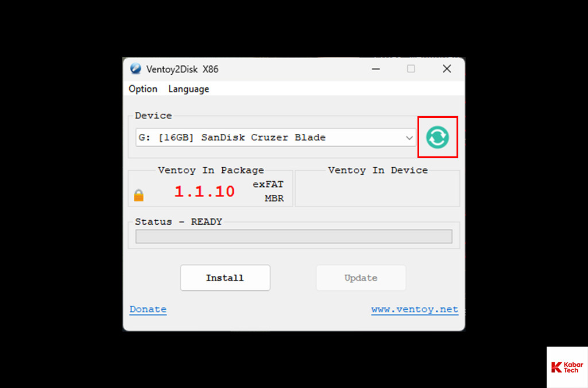588x388 pixels.
Task: Refresh the device list with green icon
Action: tap(437, 137)
